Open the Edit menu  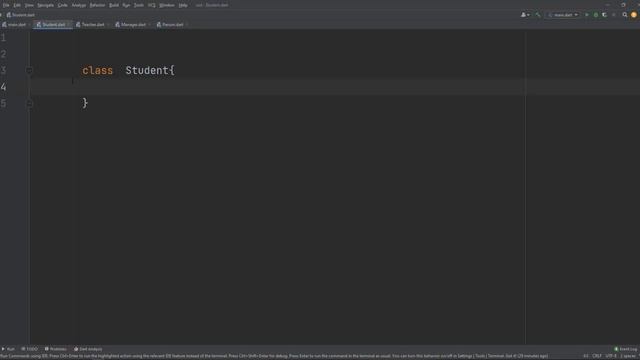coord(17,5)
